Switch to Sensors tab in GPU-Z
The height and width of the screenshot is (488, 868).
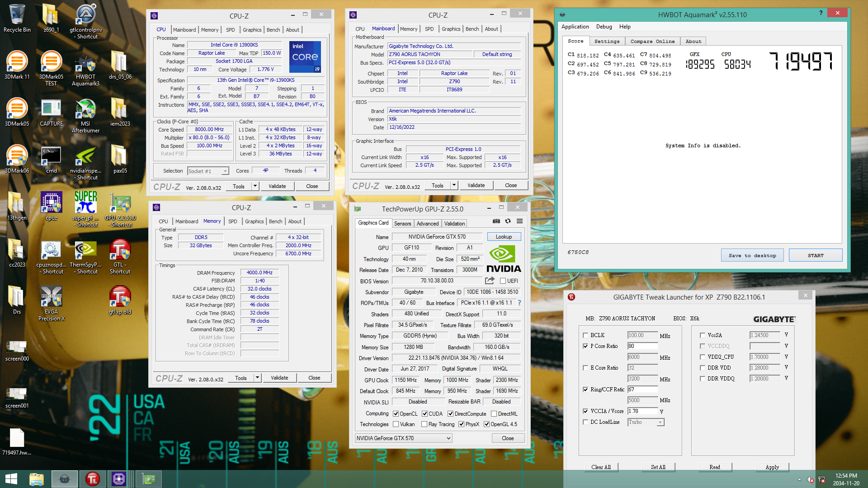(402, 223)
